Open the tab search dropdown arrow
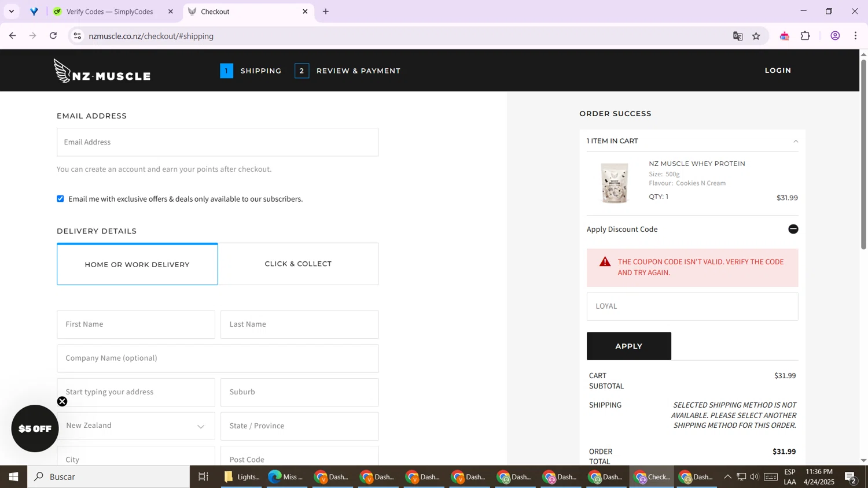 (12, 12)
